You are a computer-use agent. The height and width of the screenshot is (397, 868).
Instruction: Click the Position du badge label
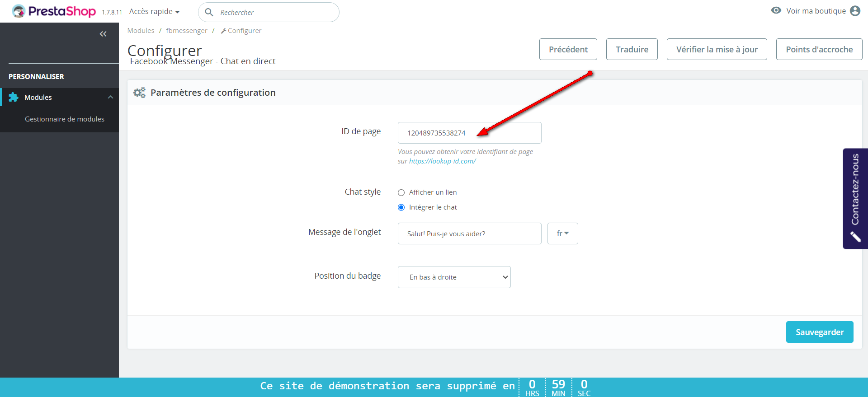tap(348, 276)
